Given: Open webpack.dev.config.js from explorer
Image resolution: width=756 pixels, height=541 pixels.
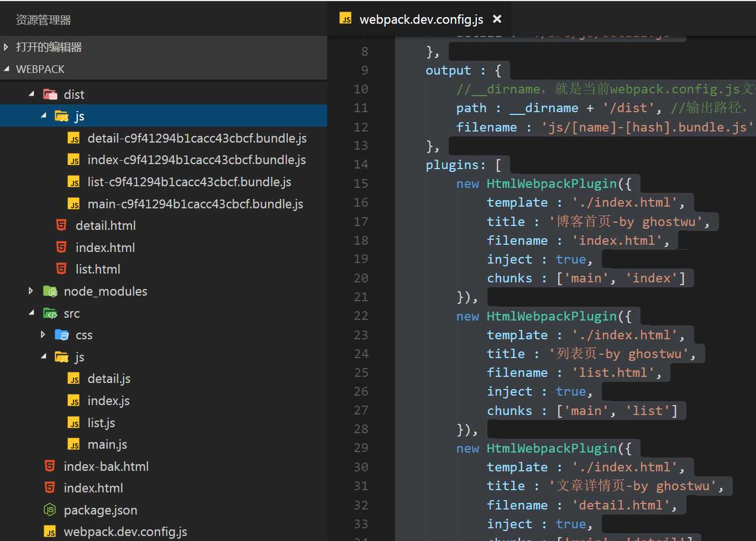Looking at the screenshot, I should point(125,532).
